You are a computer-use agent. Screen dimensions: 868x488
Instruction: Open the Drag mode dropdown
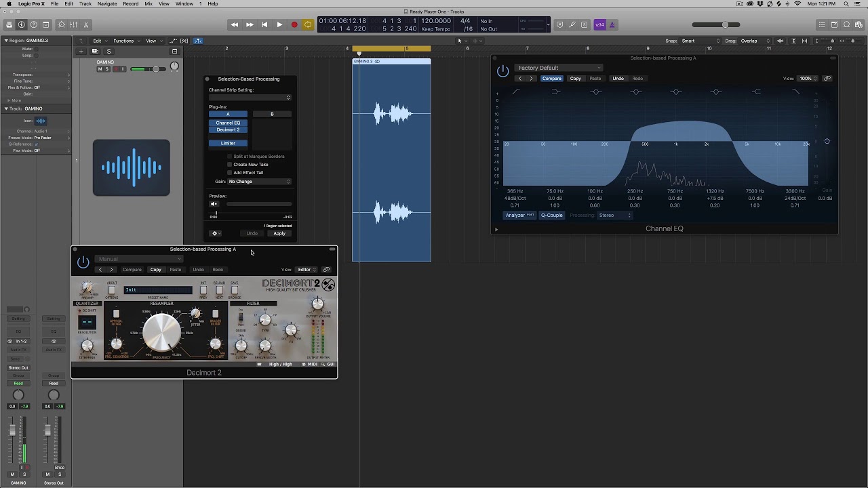(x=753, y=41)
